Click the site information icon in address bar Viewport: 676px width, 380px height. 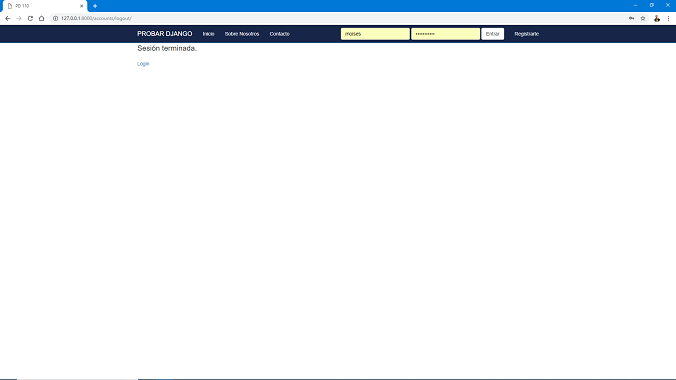click(x=55, y=19)
